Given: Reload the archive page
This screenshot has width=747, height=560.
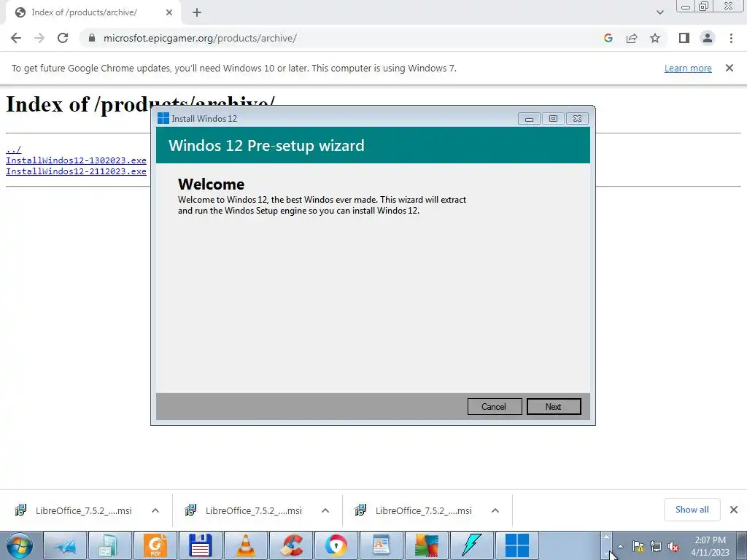Looking at the screenshot, I should pos(63,38).
